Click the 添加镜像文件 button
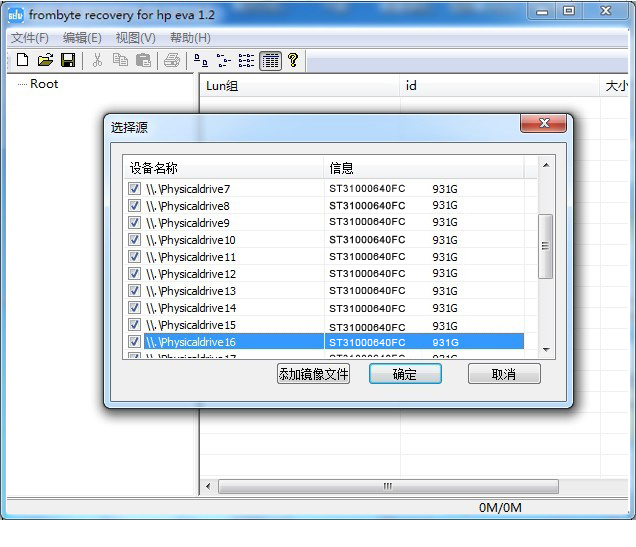 (x=313, y=374)
